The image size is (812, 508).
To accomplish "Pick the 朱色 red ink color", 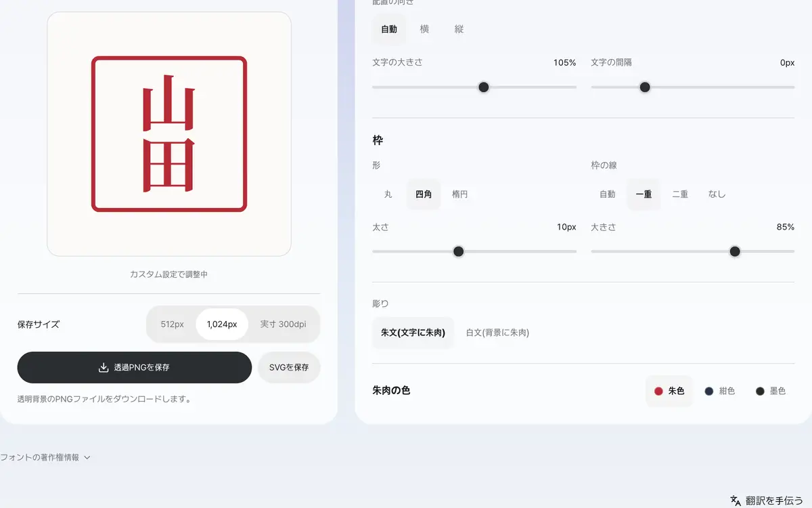I will (669, 391).
